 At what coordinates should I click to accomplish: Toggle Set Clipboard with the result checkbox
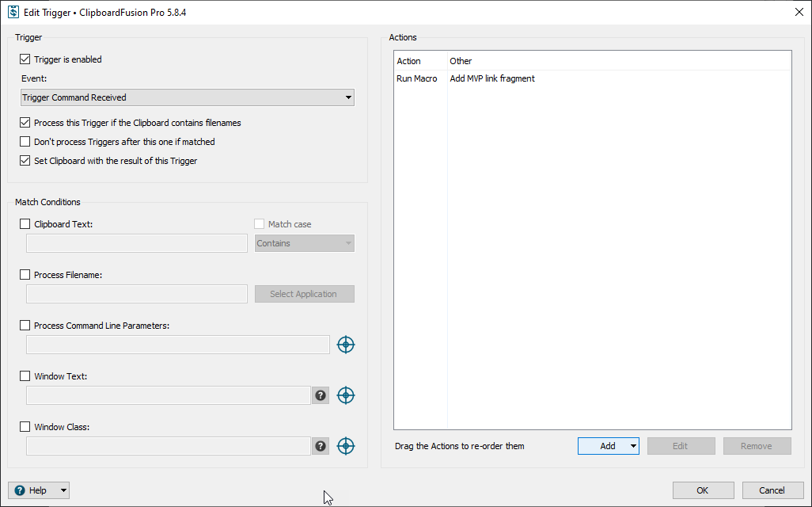coord(25,161)
